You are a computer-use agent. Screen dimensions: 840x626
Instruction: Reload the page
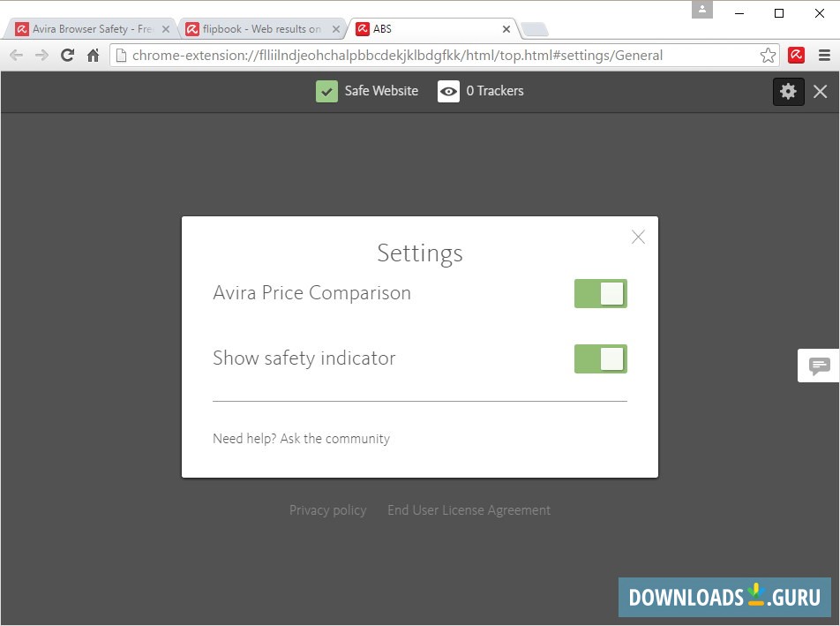(x=67, y=56)
